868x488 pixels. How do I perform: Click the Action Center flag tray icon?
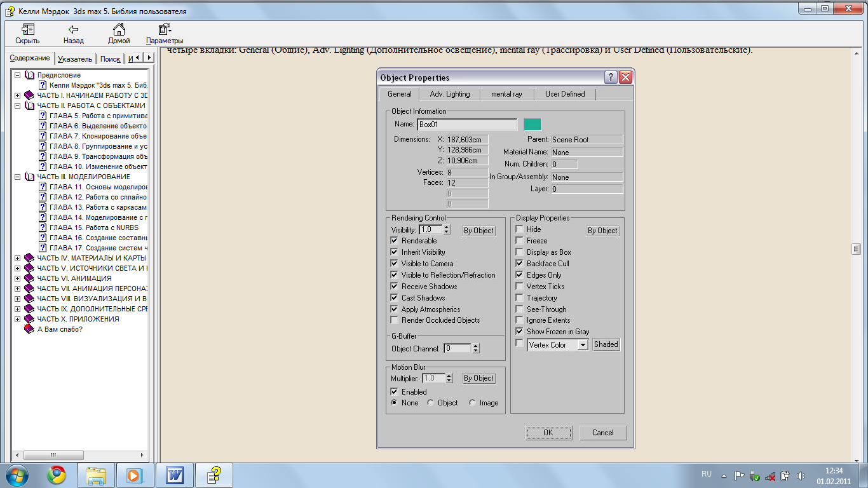(x=740, y=475)
